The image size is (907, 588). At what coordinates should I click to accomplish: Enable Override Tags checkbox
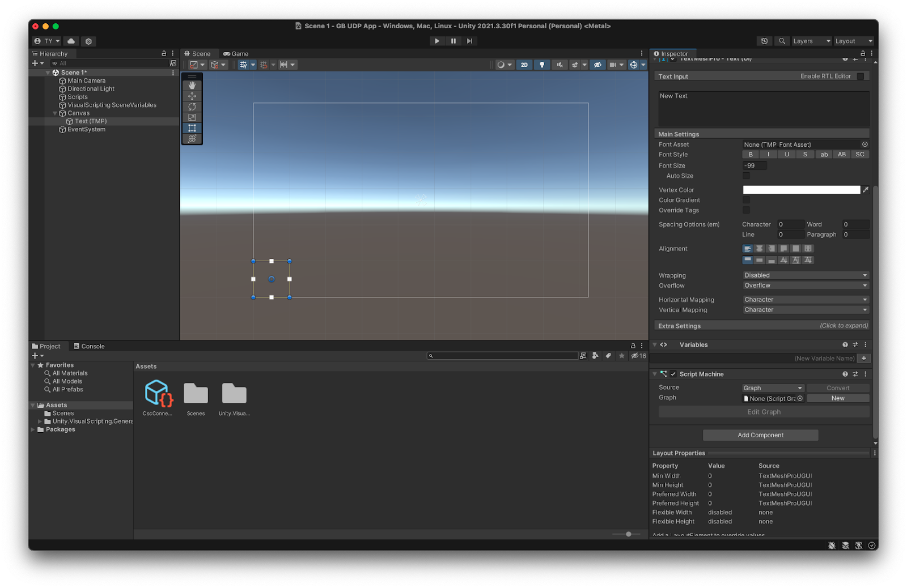click(x=746, y=210)
